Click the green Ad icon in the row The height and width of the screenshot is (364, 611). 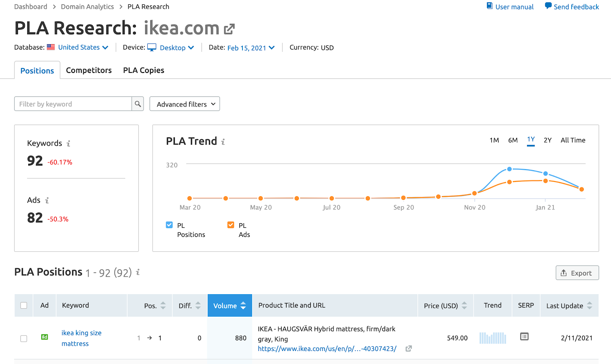[x=45, y=337]
